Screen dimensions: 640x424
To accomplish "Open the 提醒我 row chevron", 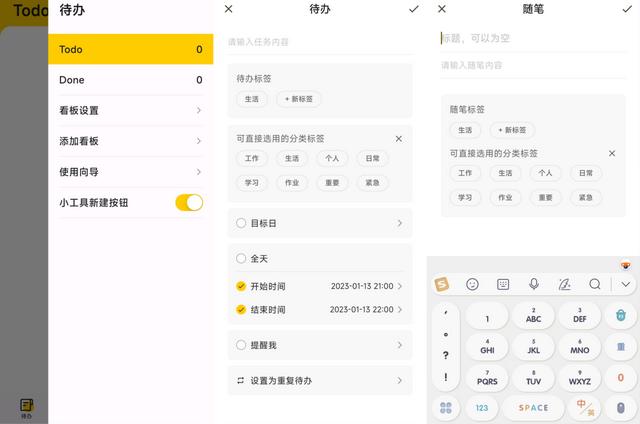I will click(400, 345).
